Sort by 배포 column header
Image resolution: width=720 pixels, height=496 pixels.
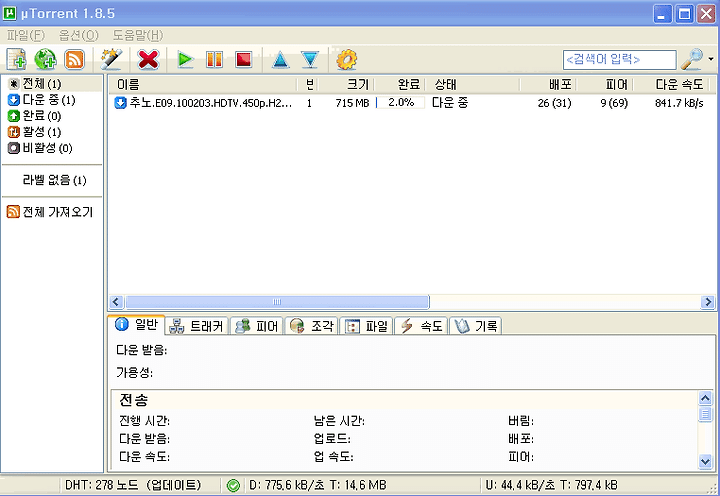coord(549,85)
